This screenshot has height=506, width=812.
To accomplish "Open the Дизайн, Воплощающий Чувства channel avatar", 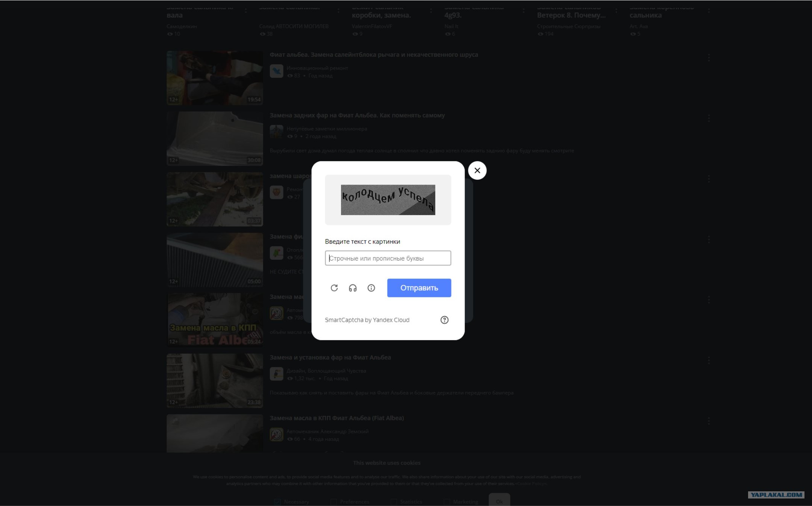I will coord(276,374).
